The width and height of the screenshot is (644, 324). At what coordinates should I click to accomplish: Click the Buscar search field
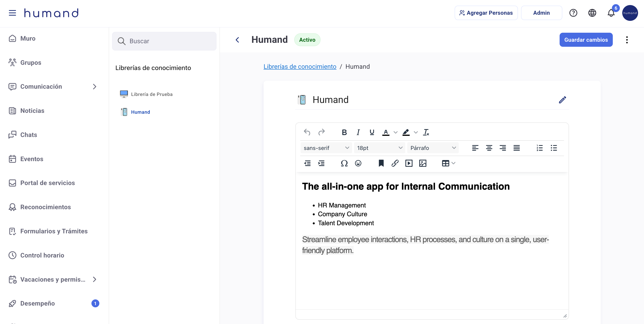tap(164, 41)
